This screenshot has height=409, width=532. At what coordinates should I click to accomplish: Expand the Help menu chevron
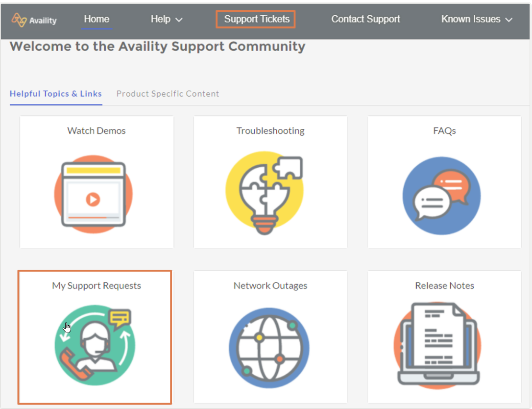179,20
